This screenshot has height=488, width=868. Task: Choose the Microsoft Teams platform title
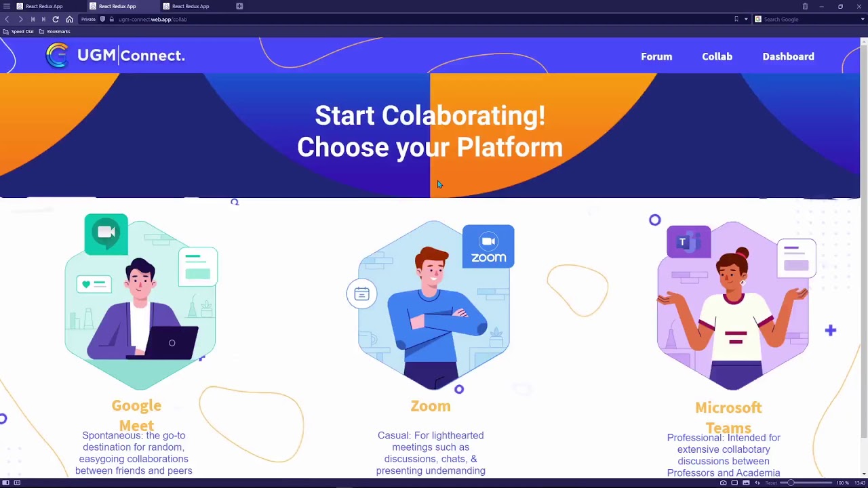pyautogui.click(x=728, y=418)
